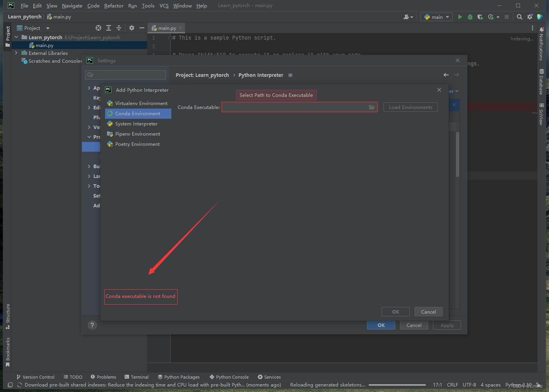
Task: Click OK in Add Python Interpreter dialog
Action: click(x=396, y=312)
